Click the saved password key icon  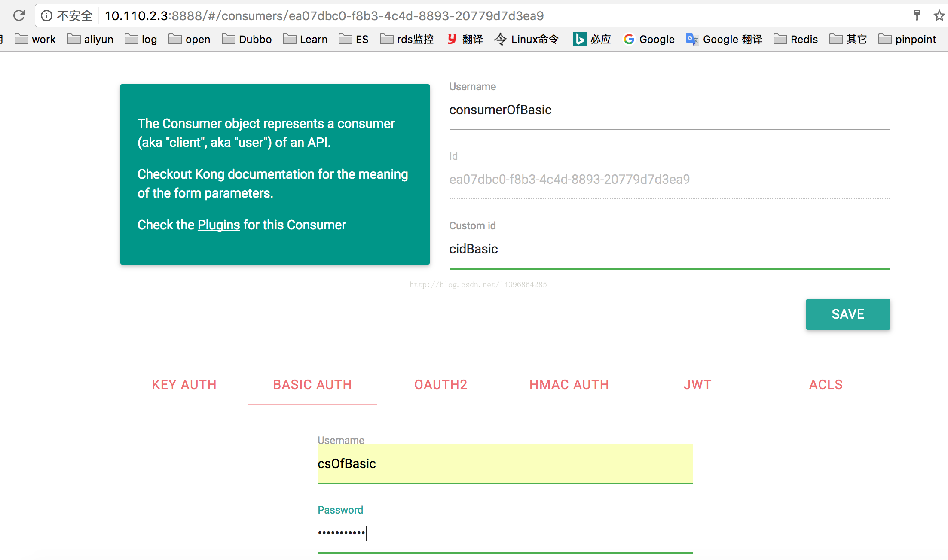(x=917, y=16)
